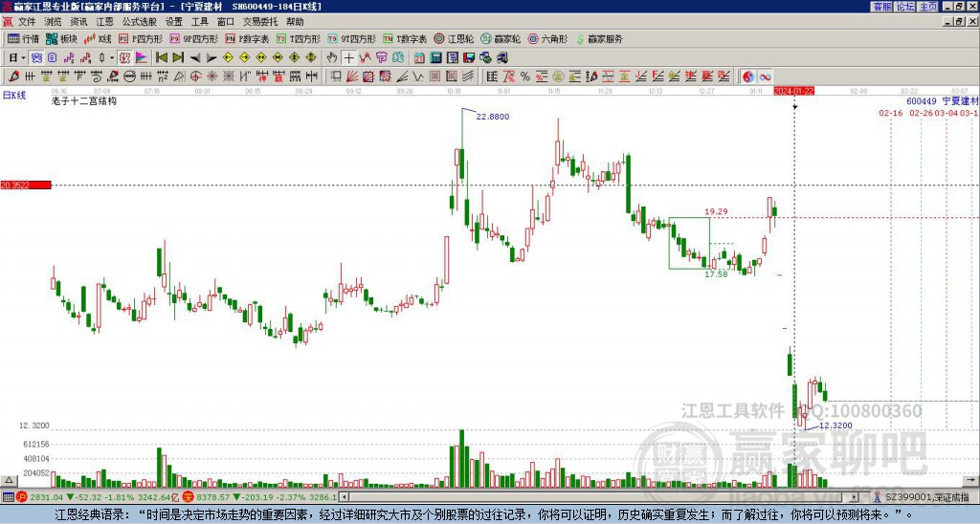Open the T四方形 tool
Screen dimensions: 980x524
299,38
